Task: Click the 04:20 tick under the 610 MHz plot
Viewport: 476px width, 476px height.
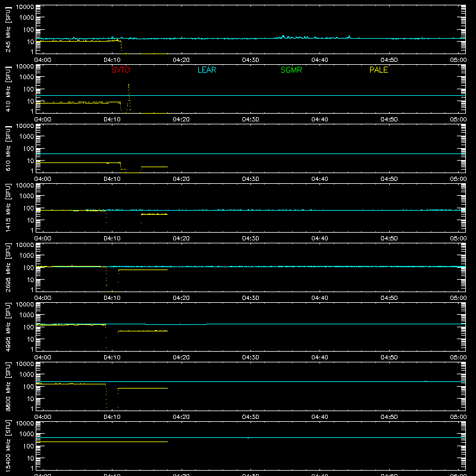Action: click(x=181, y=179)
